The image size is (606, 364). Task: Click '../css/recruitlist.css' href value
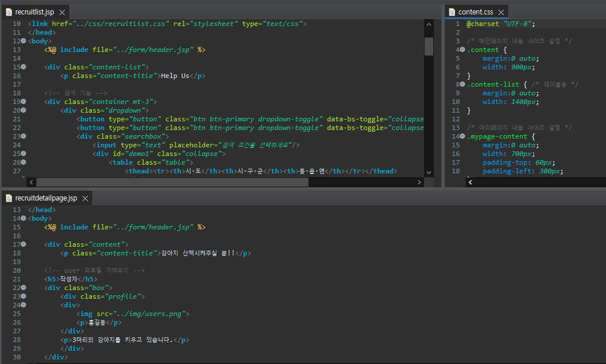[121, 24]
